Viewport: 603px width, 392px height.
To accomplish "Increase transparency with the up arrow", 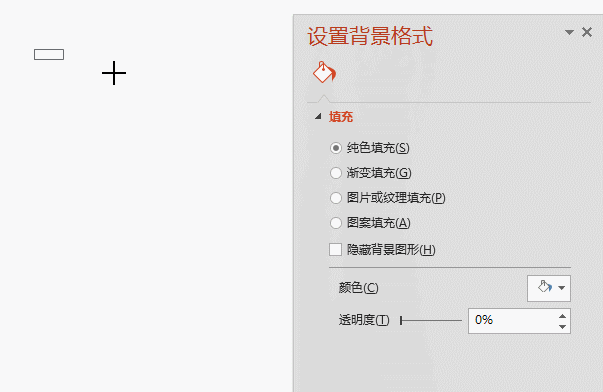I will click(x=562, y=316).
